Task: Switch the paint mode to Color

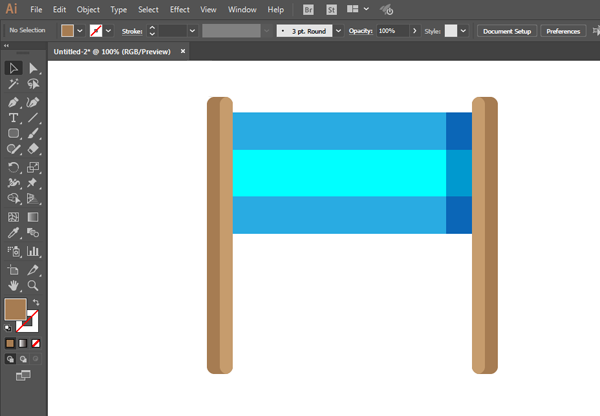Action: [x=10, y=343]
